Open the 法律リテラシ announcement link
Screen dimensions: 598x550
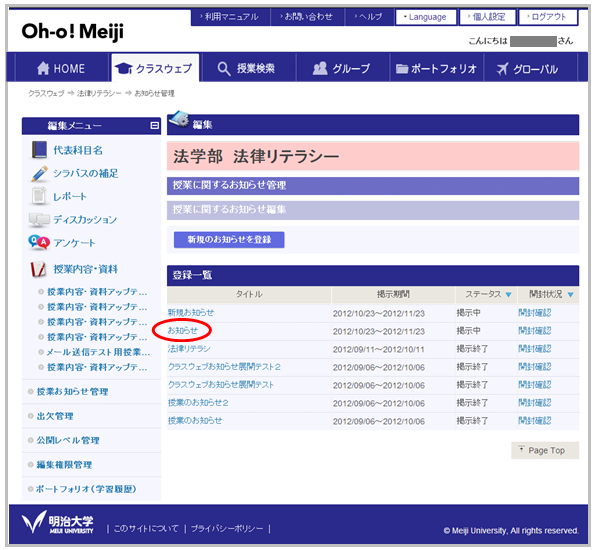click(x=189, y=348)
